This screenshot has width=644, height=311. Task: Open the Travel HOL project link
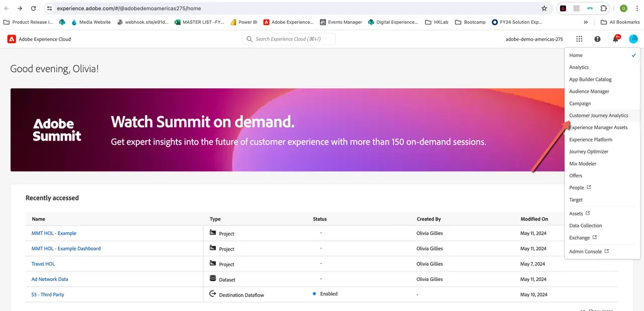[x=43, y=264]
